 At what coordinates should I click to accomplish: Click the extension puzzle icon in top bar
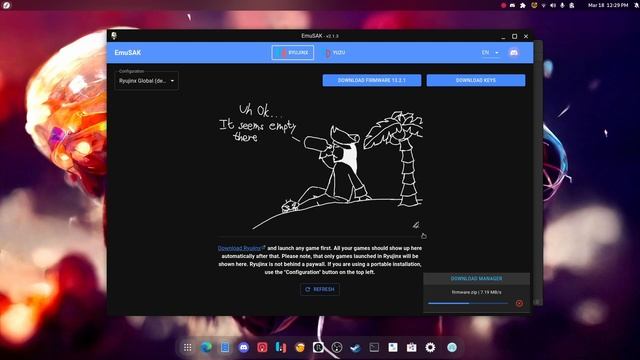[522, 5]
